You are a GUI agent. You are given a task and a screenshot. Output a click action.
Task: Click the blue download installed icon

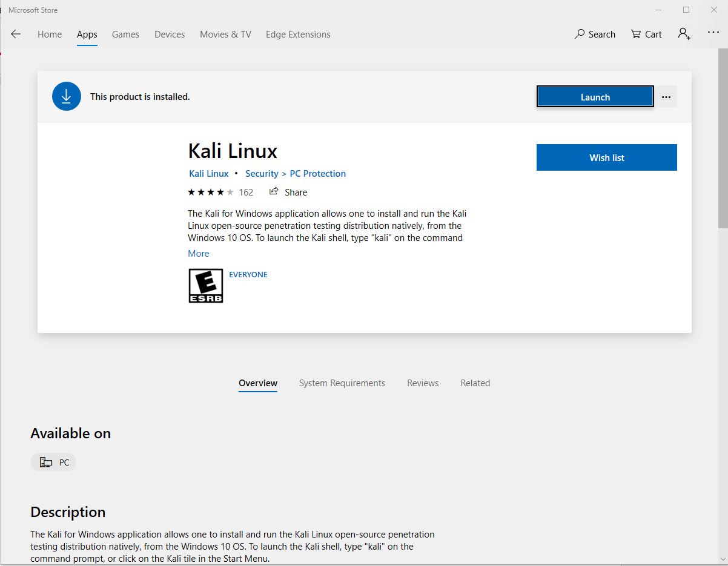coord(66,96)
